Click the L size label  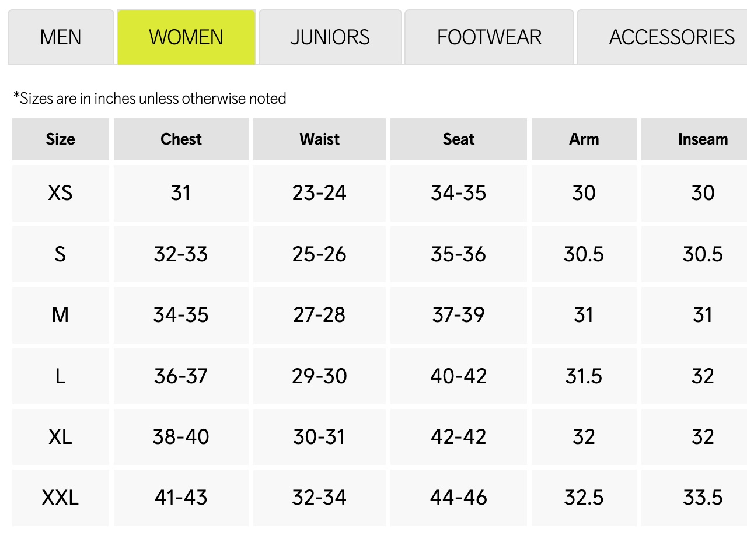pyautogui.click(x=60, y=376)
